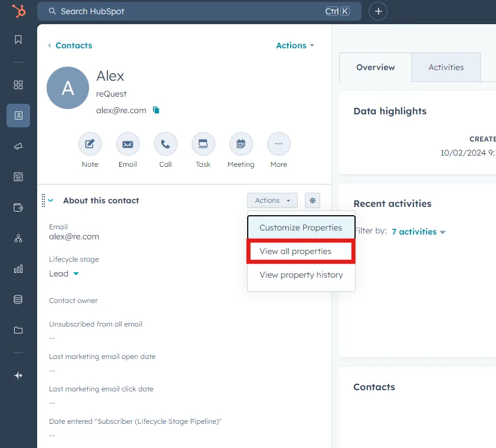The height and width of the screenshot is (448, 496).
Task: Click the HubSpot sprocket logo
Action: (19, 11)
